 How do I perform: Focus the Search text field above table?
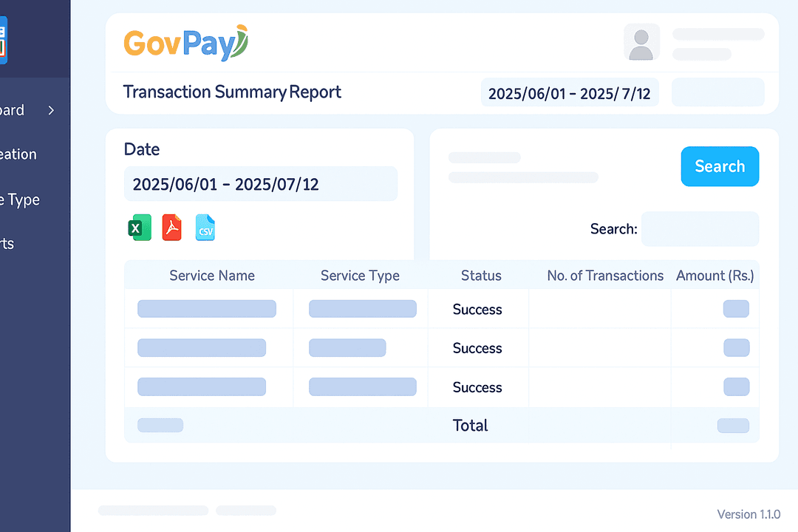coord(699,229)
